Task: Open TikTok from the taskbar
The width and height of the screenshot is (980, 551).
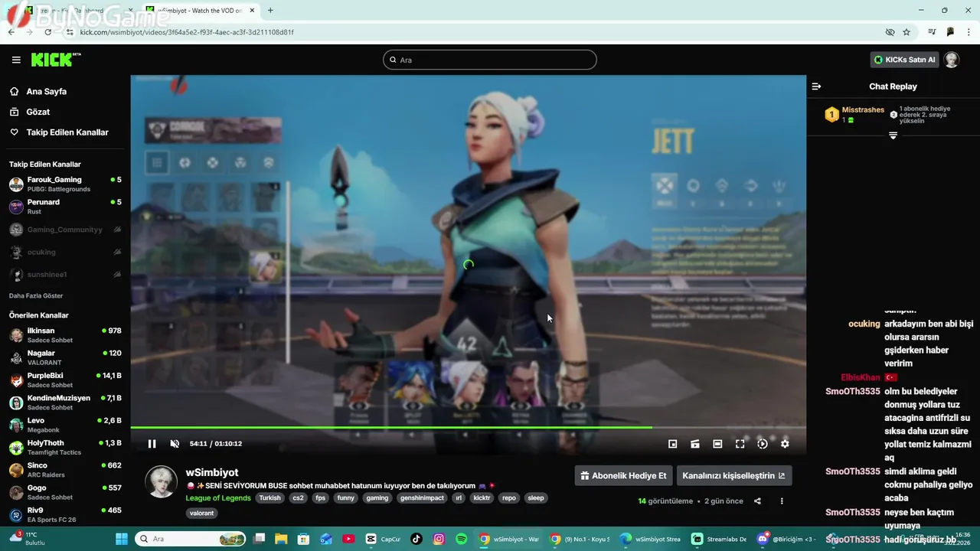Action: [416, 539]
